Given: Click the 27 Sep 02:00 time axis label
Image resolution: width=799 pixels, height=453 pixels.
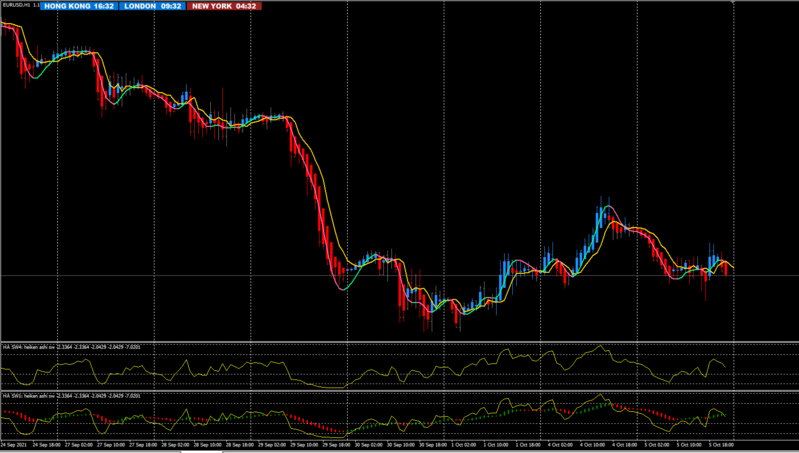Looking at the screenshot, I should pyautogui.click(x=77, y=445).
